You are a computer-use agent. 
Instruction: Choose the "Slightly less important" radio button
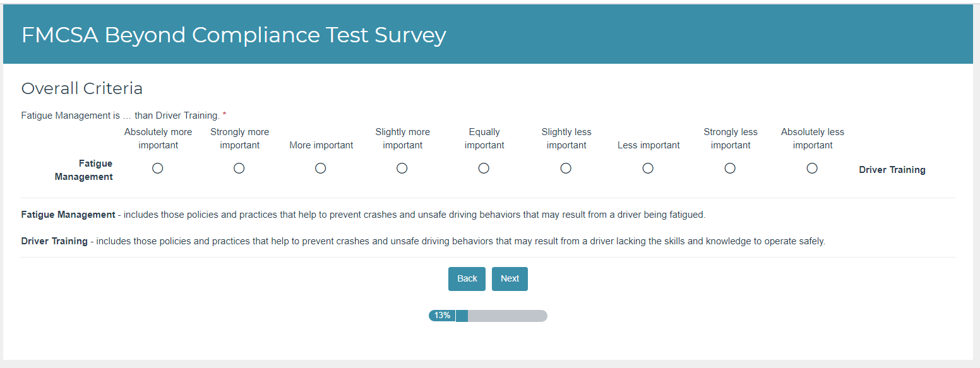coord(566,169)
